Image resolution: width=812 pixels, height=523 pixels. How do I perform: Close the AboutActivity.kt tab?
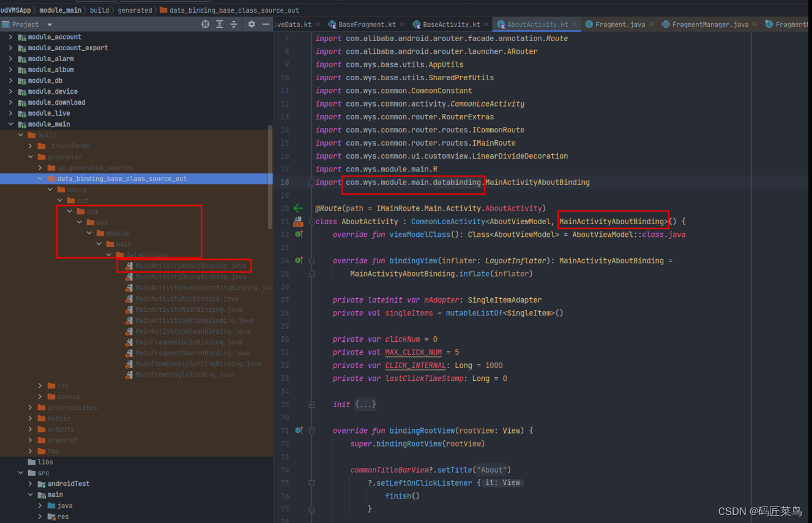pos(575,24)
